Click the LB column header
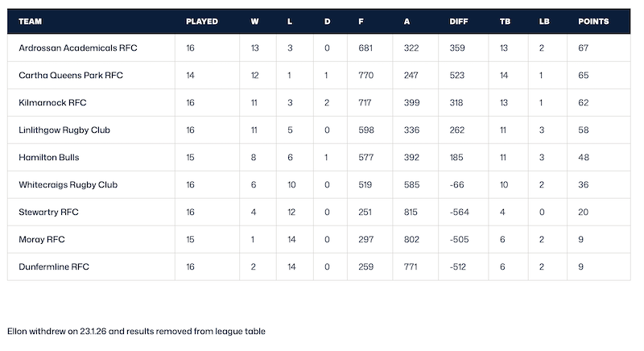This screenshot has height=351, width=644. 544,21
